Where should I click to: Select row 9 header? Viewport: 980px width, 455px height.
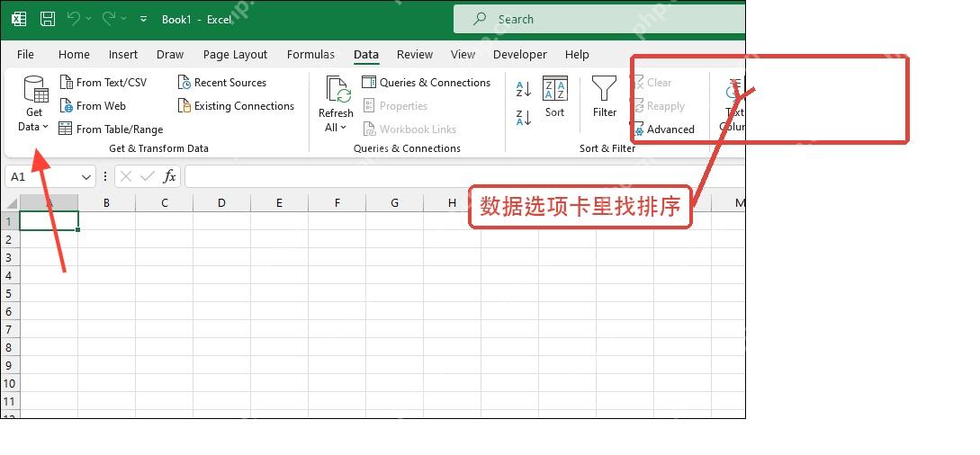coord(9,365)
